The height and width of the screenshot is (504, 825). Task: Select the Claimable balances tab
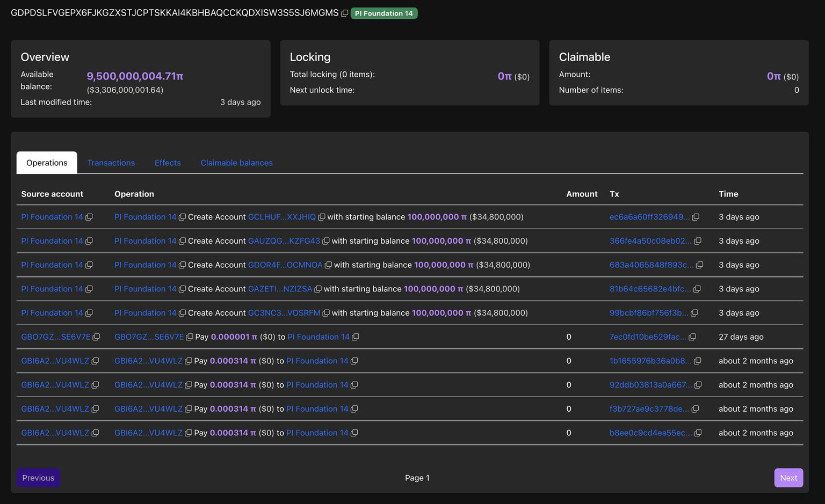point(236,163)
